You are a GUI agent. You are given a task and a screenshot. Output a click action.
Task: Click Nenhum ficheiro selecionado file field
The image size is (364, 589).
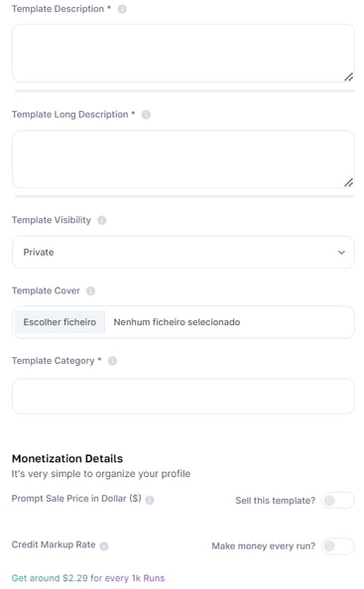coord(177,322)
